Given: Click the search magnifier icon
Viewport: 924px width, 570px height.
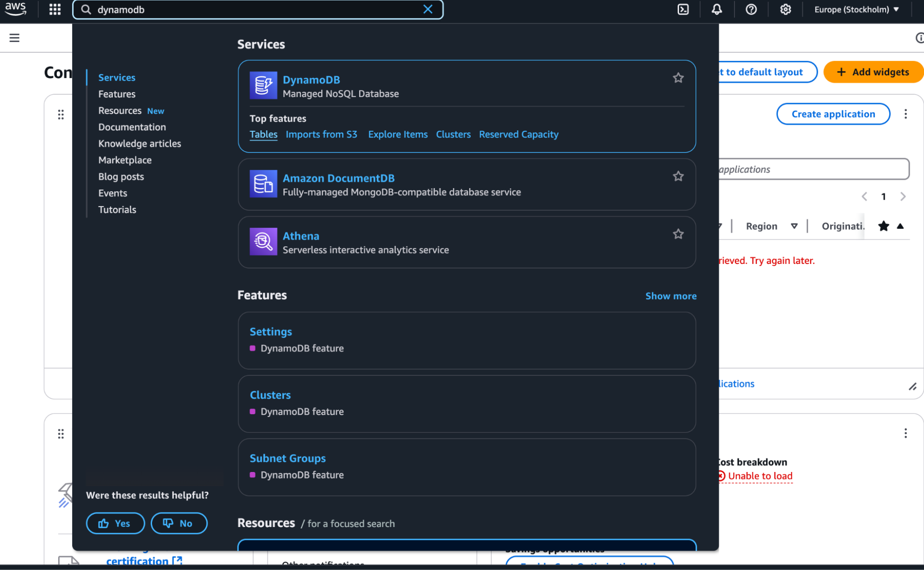Looking at the screenshot, I should (x=86, y=9).
